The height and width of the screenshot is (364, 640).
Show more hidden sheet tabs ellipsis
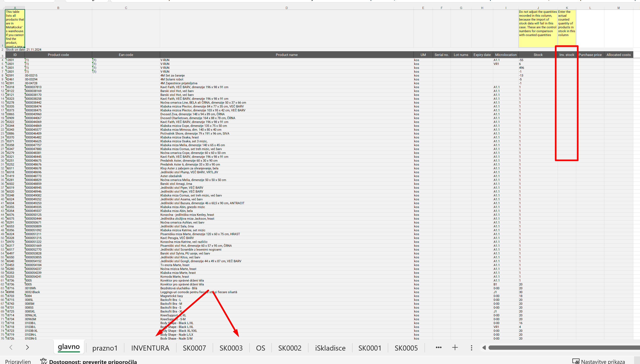coord(439,348)
